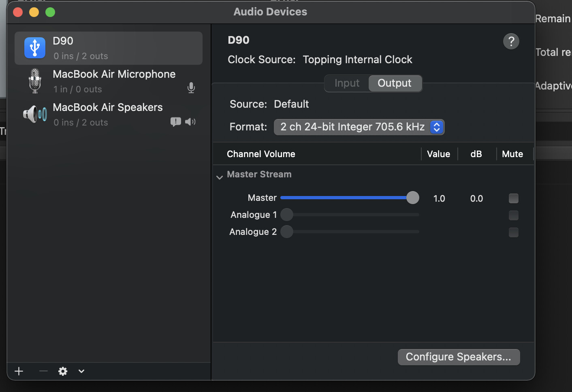This screenshot has width=572, height=392.
Task: Click the Value column header
Action: 438,154
